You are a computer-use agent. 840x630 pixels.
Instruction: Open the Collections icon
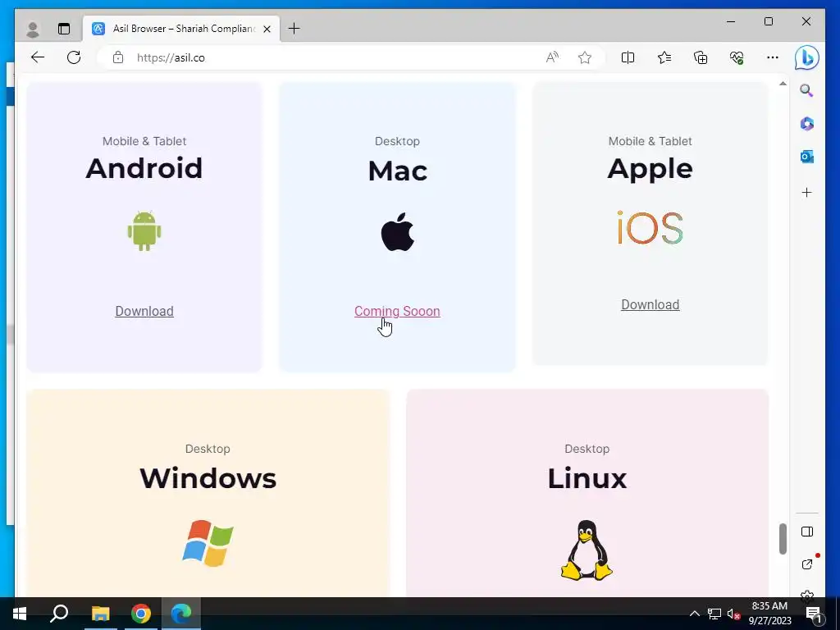click(x=701, y=57)
